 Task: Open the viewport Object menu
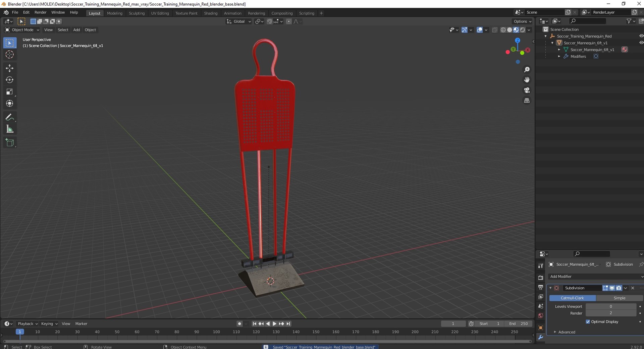(90, 30)
